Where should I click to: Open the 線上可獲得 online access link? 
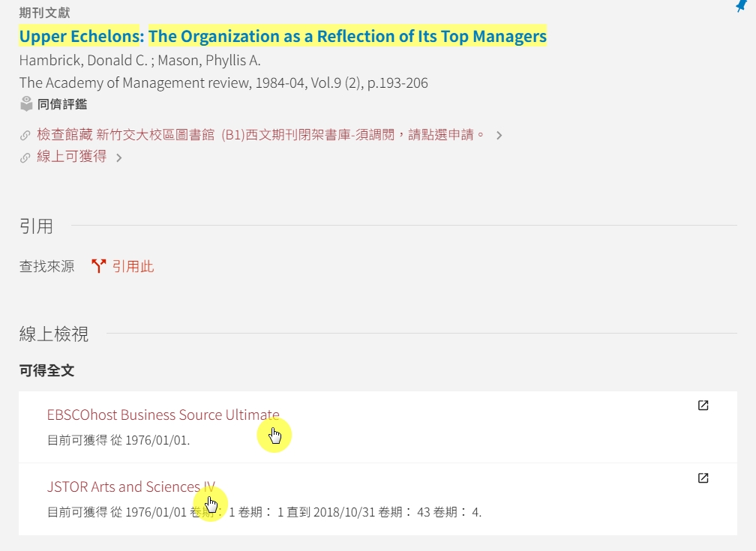71,157
